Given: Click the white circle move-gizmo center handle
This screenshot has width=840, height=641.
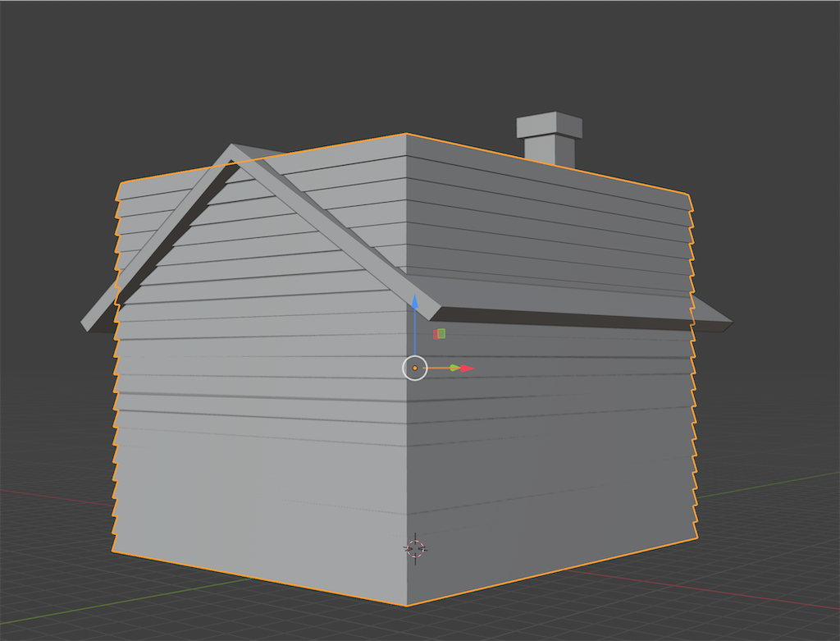Looking at the screenshot, I should [414, 369].
